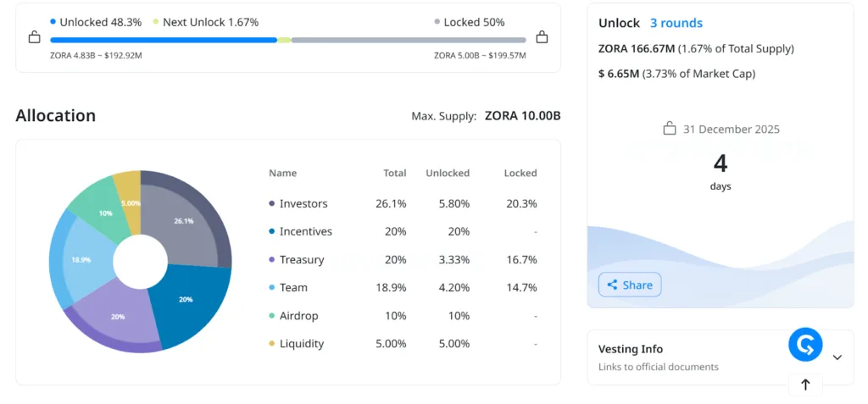Click the blue unlocked progress bar segment
This screenshot has height=404, width=868.
164,40
